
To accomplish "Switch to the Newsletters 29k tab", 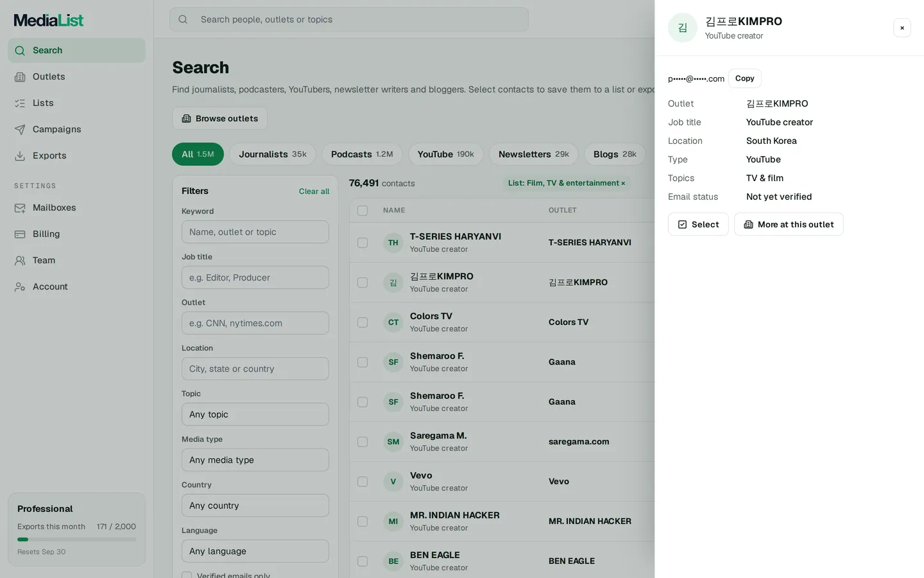I will click(x=534, y=154).
